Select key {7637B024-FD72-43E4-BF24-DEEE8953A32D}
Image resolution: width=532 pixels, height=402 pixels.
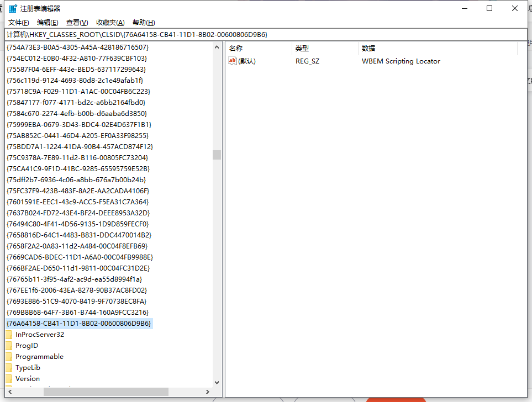[78, 213]
